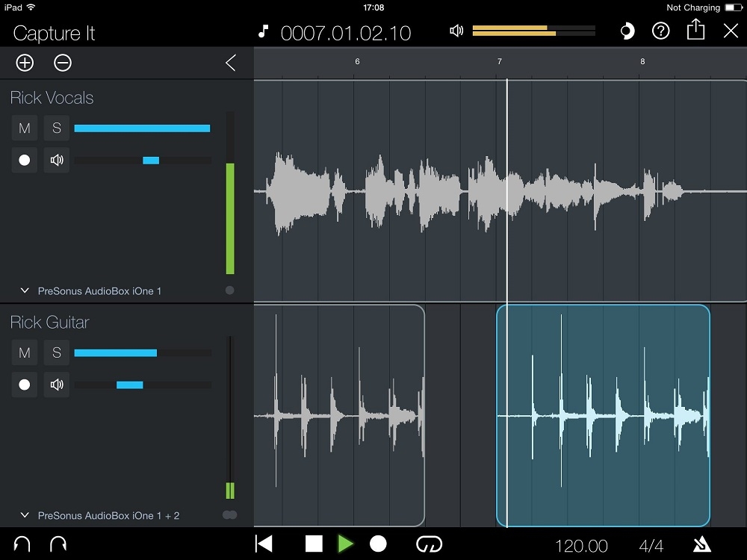Tap the master volume speaker icon
The image size is (747, 560).
point(456,31)
